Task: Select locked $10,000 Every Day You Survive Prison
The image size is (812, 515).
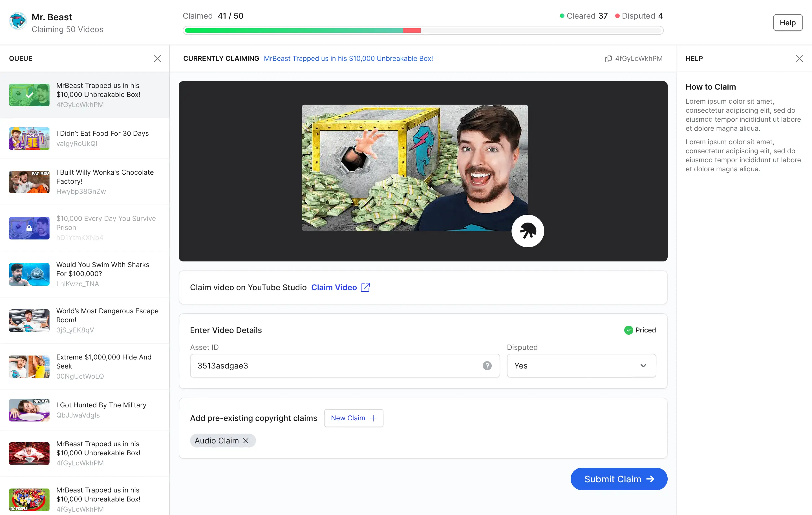Action: [x=84, y=228]
